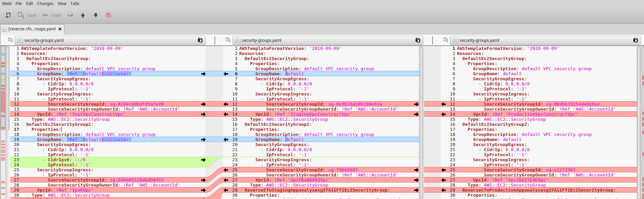This screenshot has width=644, height=199.
Task: Click the middle pane file save indicator icon
Action: pyautogui.click(x=228, y=40)
